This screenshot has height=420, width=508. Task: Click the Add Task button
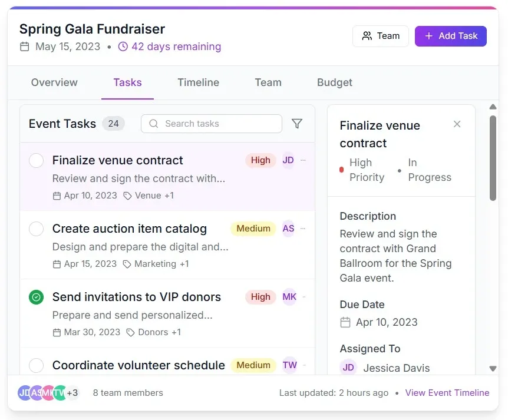(x=450, y=36)
